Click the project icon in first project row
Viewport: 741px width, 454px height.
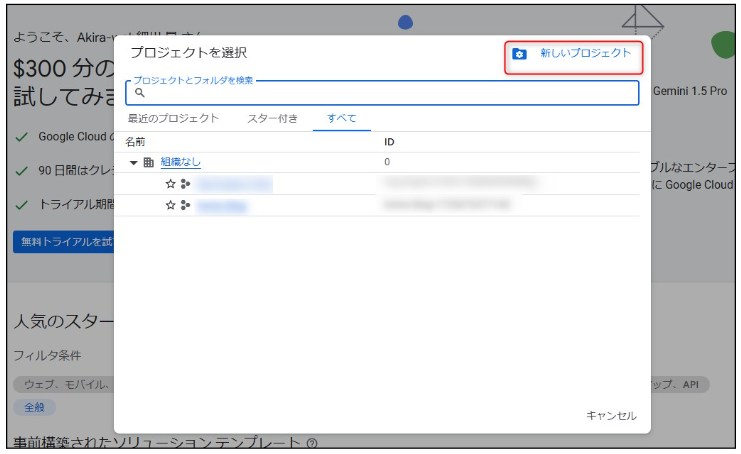[185, 184]
